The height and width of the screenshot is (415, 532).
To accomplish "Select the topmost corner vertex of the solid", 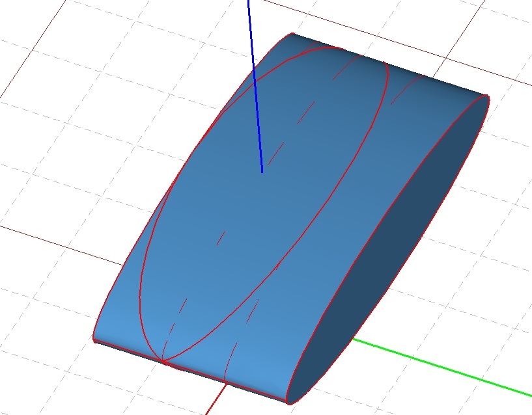I will [292, 34].
